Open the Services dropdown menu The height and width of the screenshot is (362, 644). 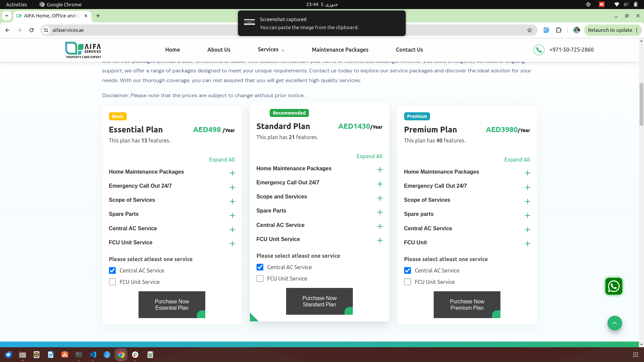tap(271, 50)
